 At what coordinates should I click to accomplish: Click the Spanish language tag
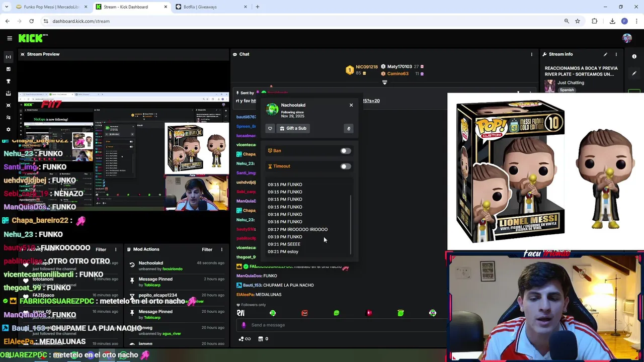[x=567, y=90]
